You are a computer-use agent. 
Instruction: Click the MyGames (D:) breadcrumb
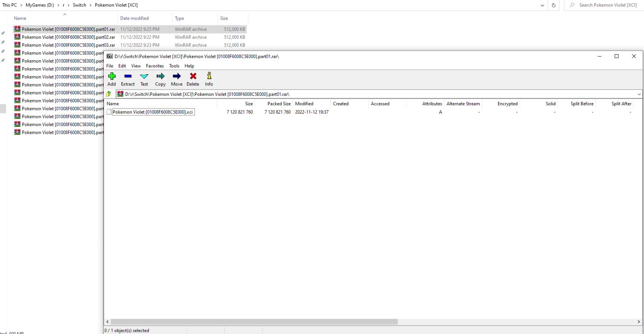(x=40, y=5)
